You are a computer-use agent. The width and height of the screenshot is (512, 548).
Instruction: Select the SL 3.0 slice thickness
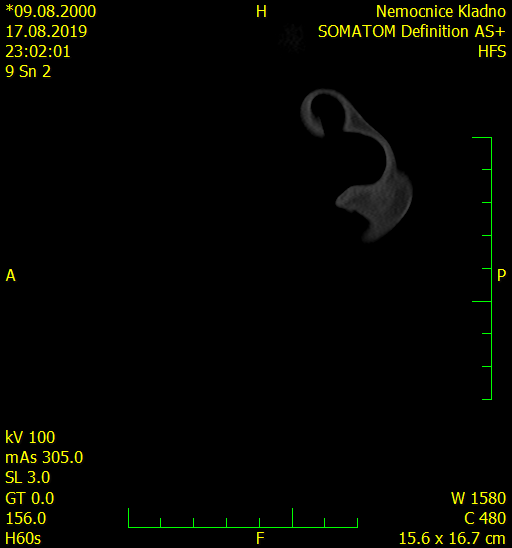pyautogui.click(x=28, y=478)
